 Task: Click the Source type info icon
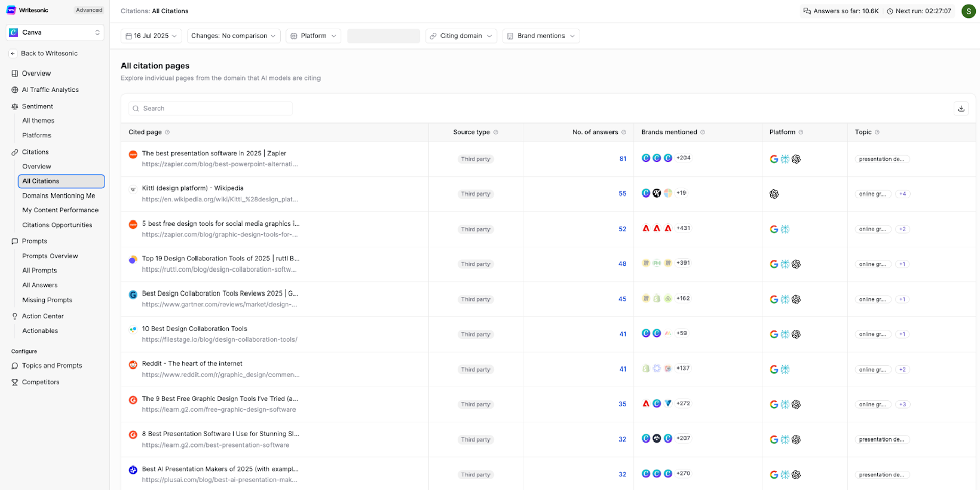496,132
